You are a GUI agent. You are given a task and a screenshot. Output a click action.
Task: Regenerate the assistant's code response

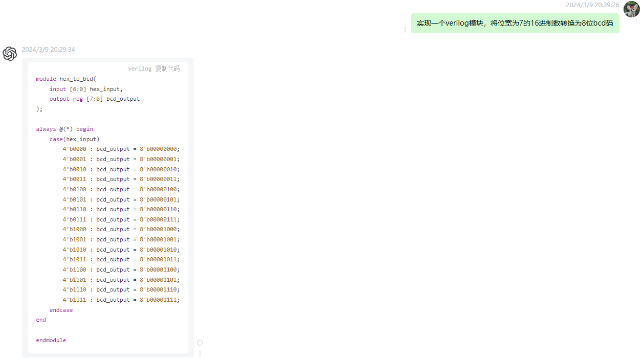coord(200,343)
